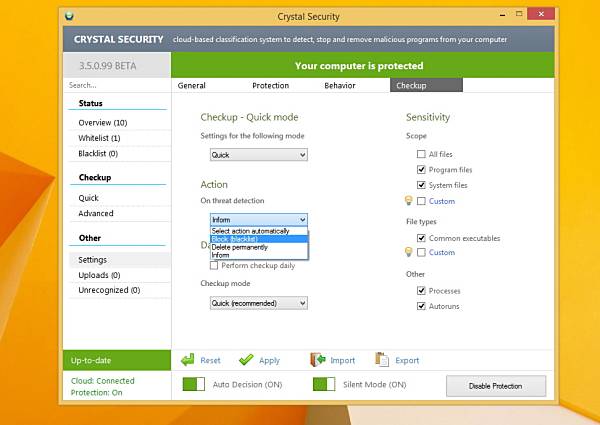Click the Import link

[x=342, y=360]
